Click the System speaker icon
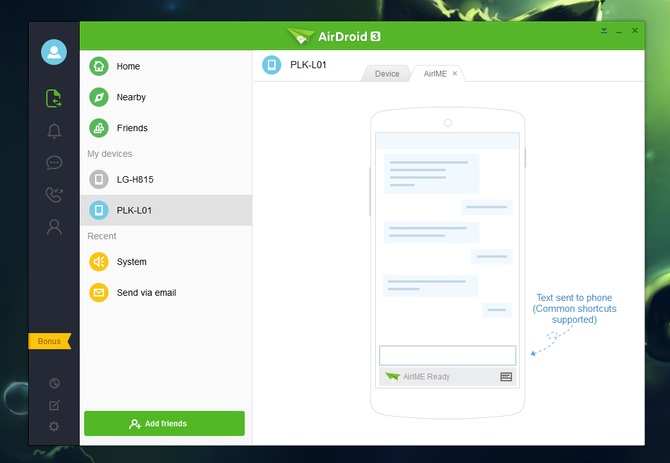The height and width of the screenshot is (463, 670). [x=99, y=261]
